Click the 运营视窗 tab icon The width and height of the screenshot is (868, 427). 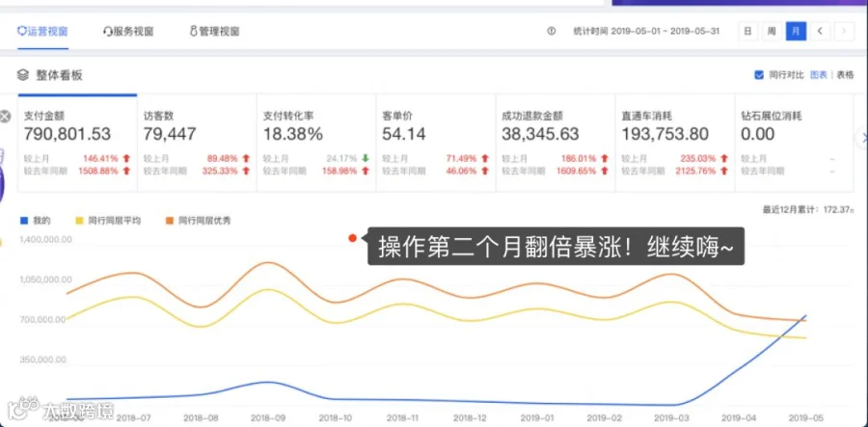[x=22, y=31]
